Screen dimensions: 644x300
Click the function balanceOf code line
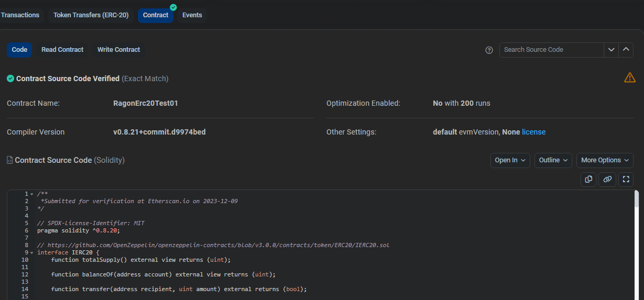[163, 274]
